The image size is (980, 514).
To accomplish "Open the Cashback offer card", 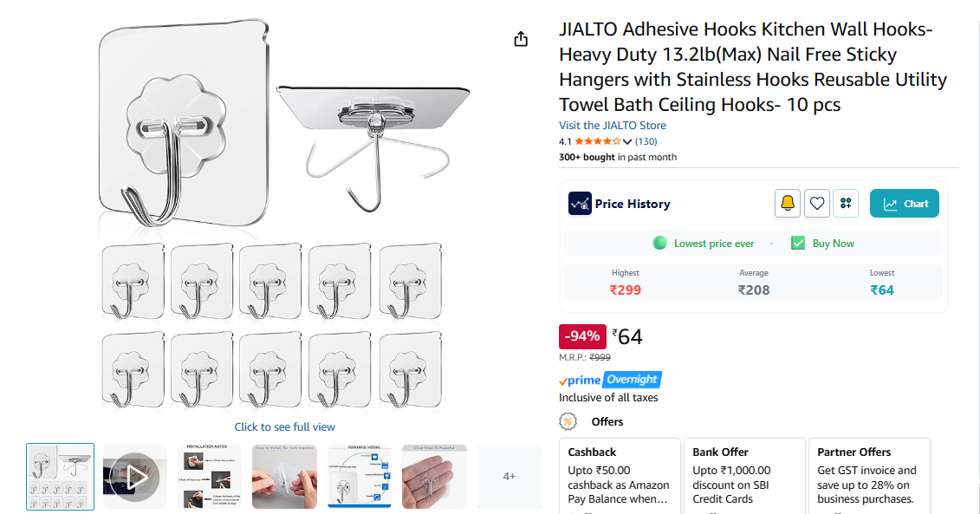I will point(620,476).
